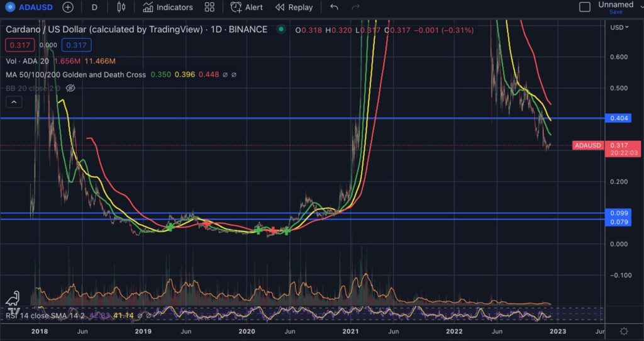
Task: Open the candlestick chart style selector
Action: (x=121, y=8)
